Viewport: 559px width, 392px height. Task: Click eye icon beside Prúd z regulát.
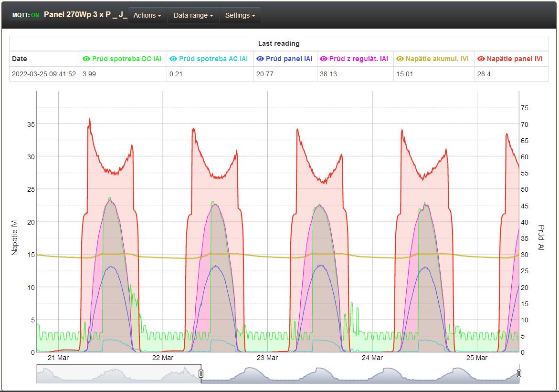click(324, 59)
